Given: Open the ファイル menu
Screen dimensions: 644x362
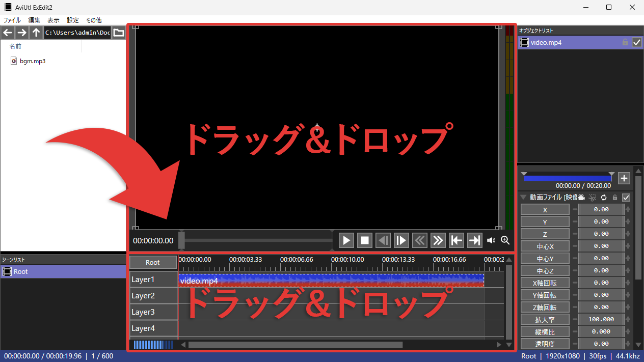Looking at the screenshot, I should (x=12, y=20).
